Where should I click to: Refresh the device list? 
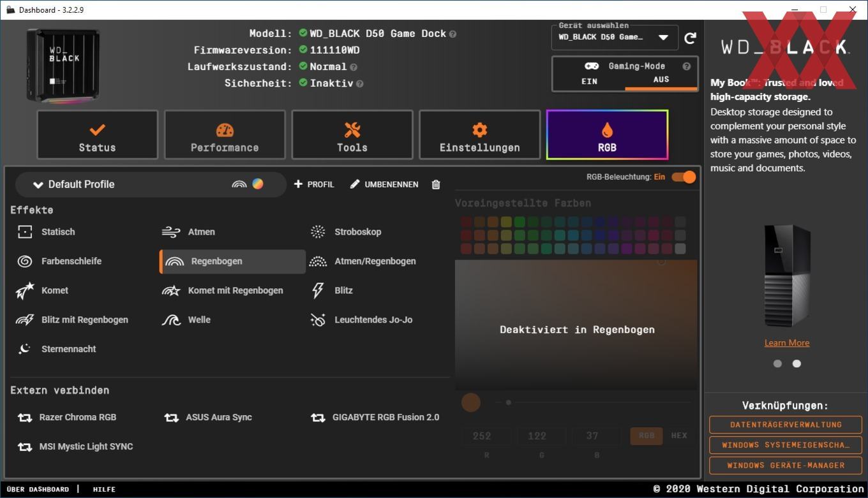pos(690,38)
